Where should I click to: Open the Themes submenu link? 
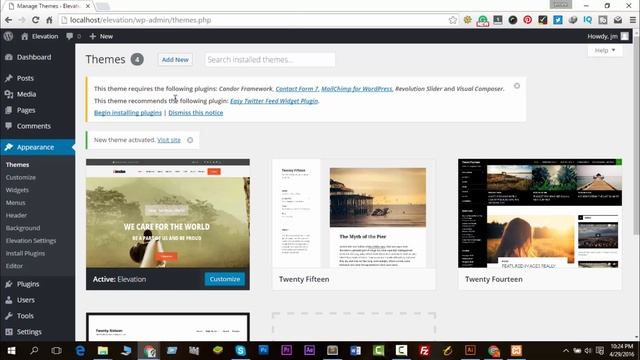click(x=18, y=164)
